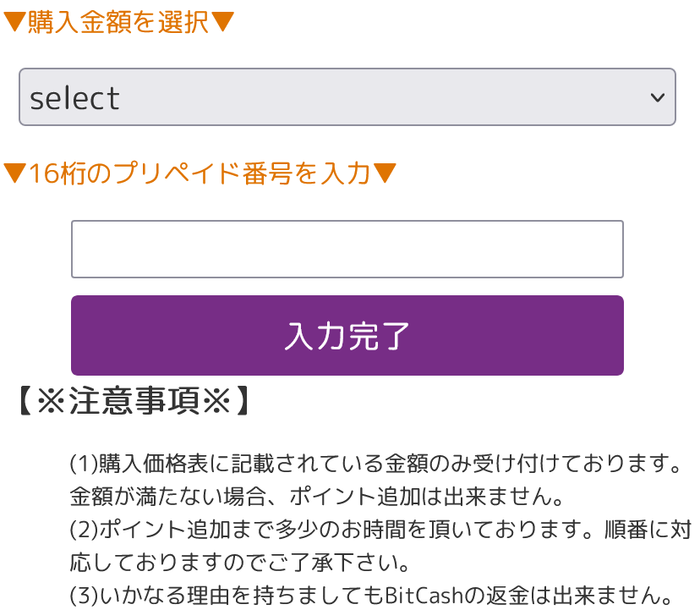Click the left ▼ triangle before 購入金額を選択

[15, 22]
